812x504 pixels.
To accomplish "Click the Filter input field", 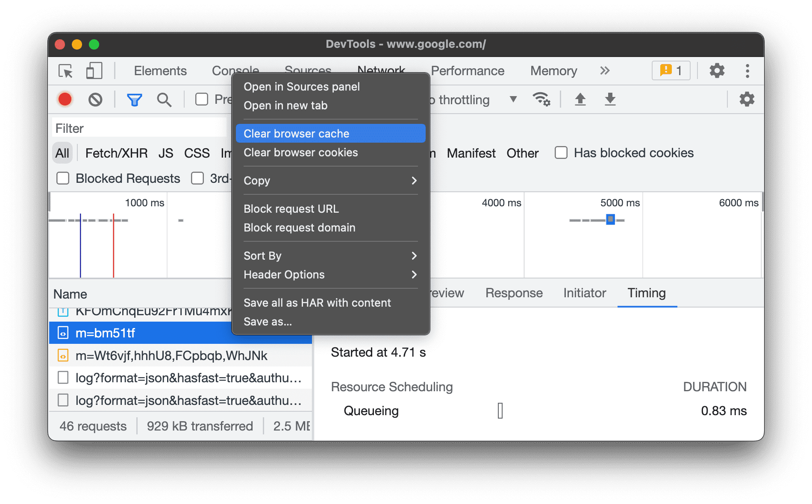I will coord(128,128).
